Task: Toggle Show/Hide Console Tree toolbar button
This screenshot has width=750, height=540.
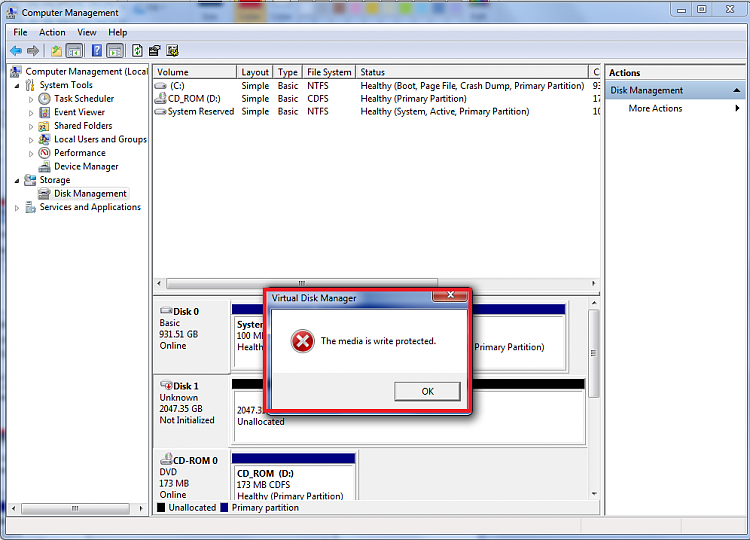Action: click(74, 51)
